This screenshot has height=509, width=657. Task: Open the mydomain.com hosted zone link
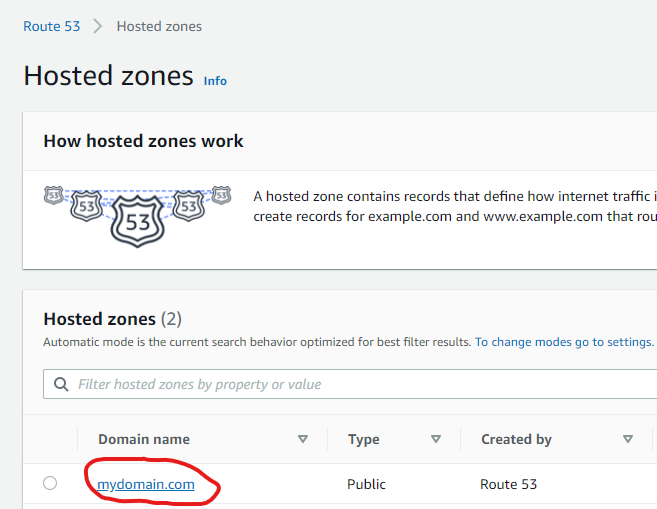[x=146, y=484]
